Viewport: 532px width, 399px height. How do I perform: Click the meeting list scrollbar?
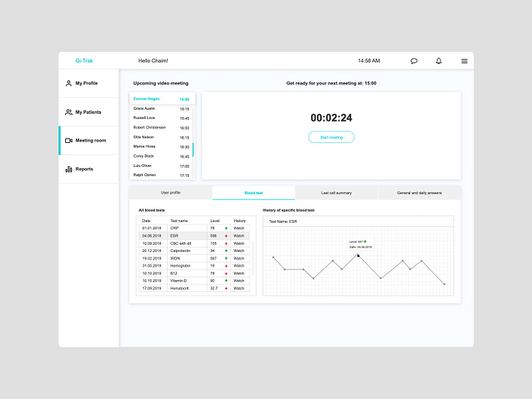(x=193, y=149)
